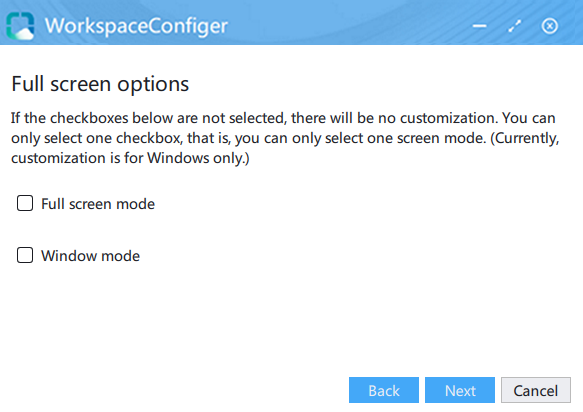583x412 pixels.
Task: Select the "Full screen mode" label text
Action: coord(98,204)
